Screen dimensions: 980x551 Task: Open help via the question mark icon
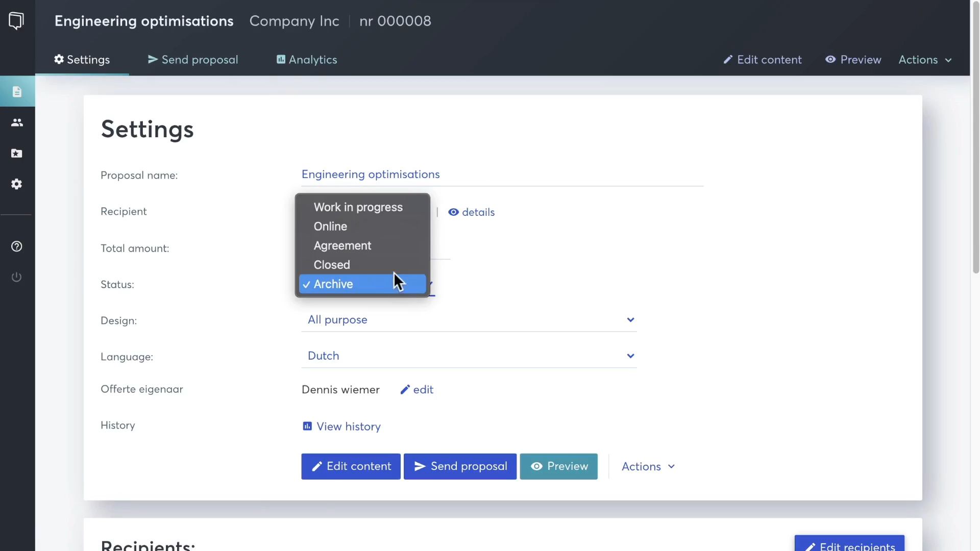point(16,246)
